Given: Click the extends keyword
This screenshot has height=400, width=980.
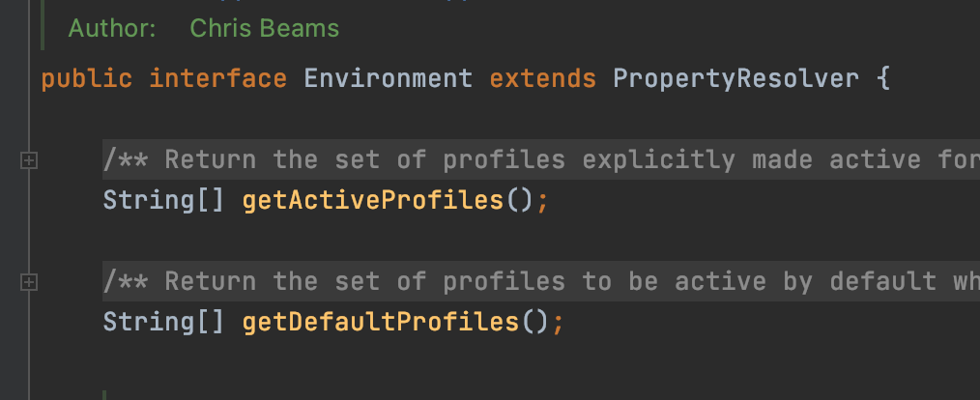Looking at the screenshot, I should click(x=542, y=79).
